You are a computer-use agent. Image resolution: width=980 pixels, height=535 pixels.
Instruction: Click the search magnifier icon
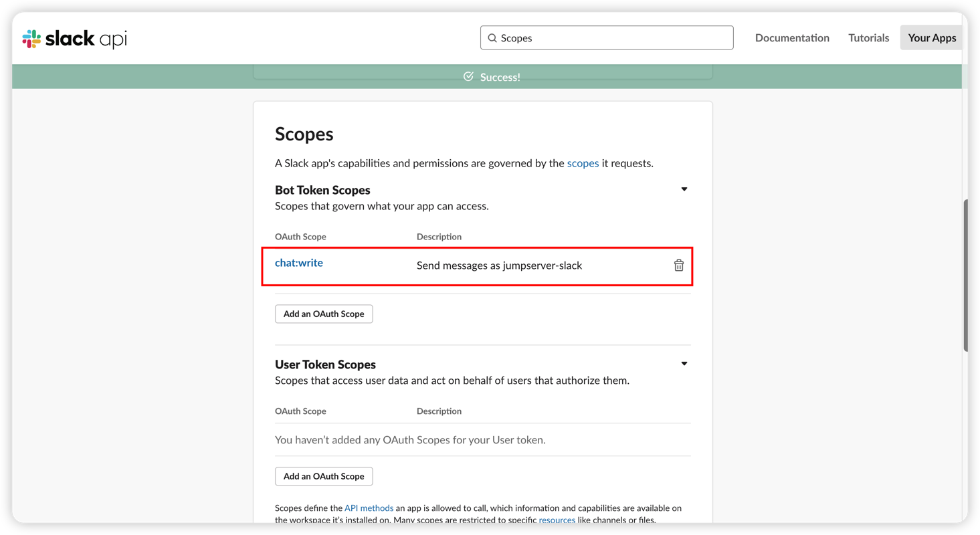[492, 38]
